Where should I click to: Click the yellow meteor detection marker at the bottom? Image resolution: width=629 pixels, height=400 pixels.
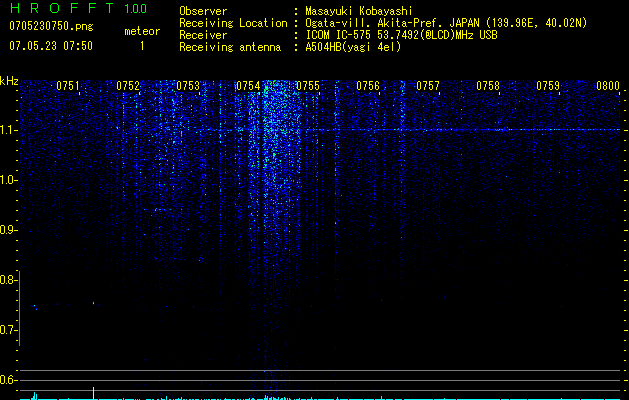pos(93,393)
